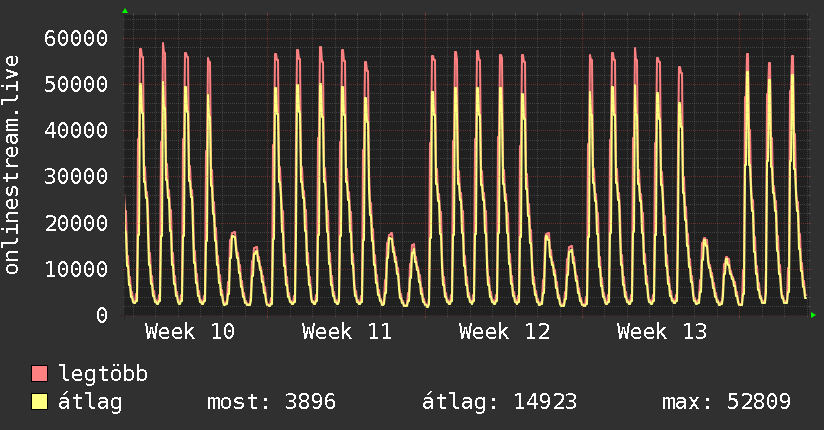
Task: Click the 50000 y-axis label
Action: click(x=77, y=85)
